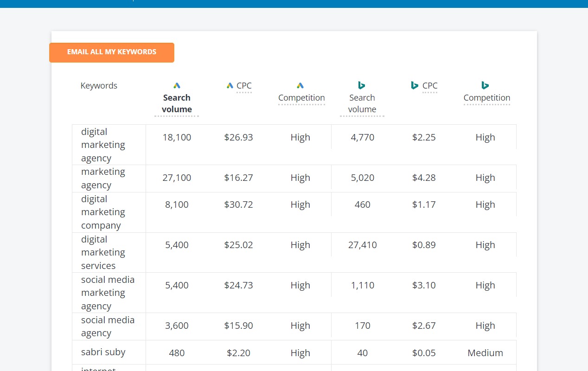This screenshot has width=588, height=371.
Task: Click the Google Ads icon above Search volume
Action: pyautogui.click(x=177, y=85)
